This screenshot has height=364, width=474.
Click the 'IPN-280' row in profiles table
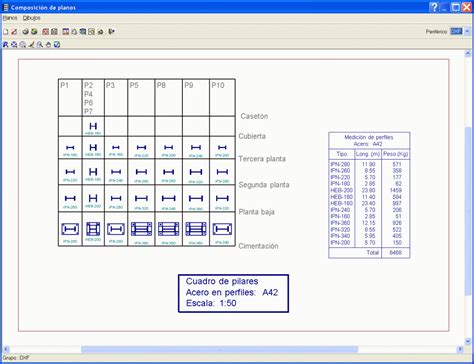tap(369, 164)
